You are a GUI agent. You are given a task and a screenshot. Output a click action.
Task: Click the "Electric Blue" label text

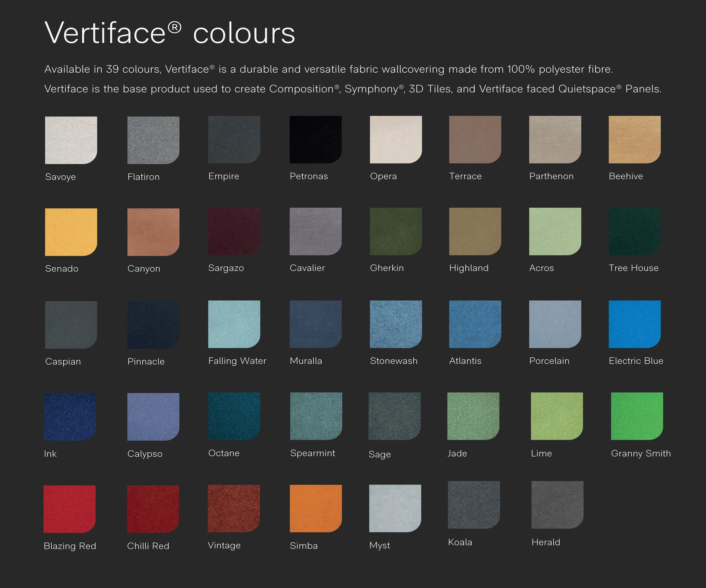click(x=636, y=361)
